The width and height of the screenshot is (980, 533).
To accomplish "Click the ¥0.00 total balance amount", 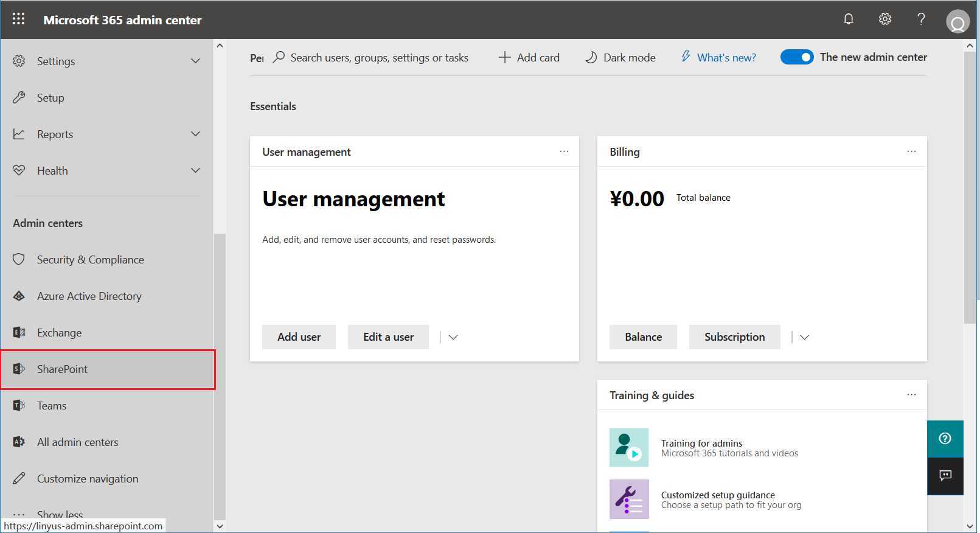I will [x=637, y=198].
